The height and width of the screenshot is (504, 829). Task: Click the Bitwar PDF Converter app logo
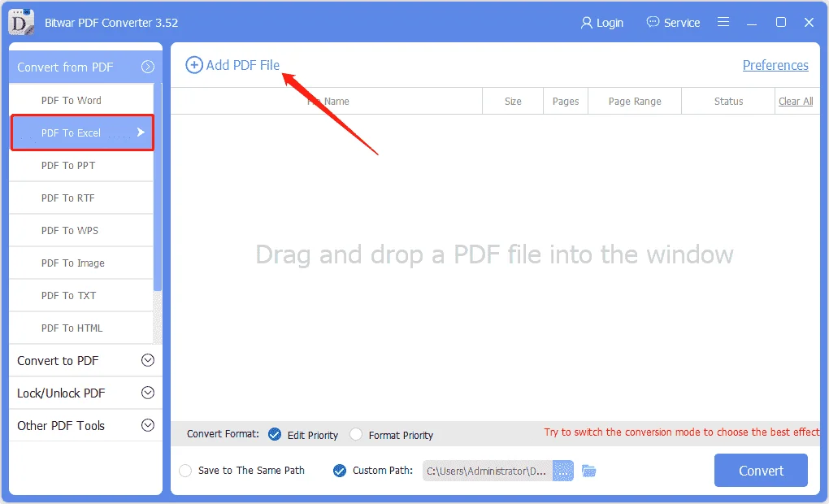click(21, 22)
